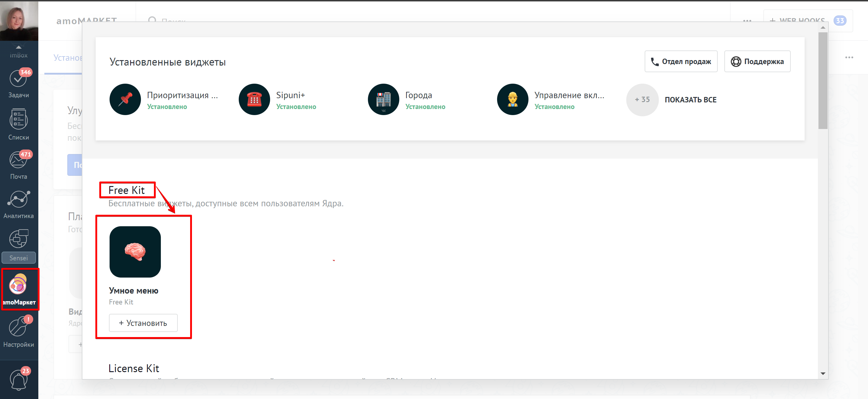Open Настройки settings in sidebar
The width and height of the screenshot is (868, 399).
coord(18,332)
